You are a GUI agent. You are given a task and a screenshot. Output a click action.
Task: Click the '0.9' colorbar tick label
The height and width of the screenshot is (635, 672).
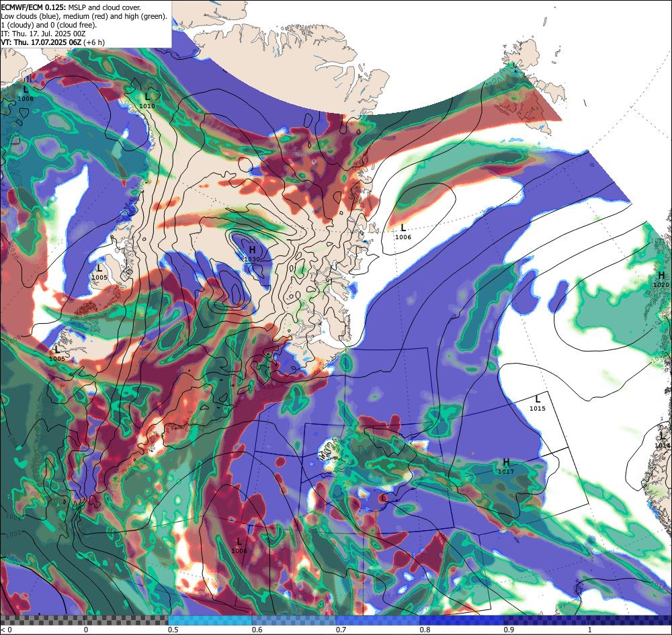point(508,630)
